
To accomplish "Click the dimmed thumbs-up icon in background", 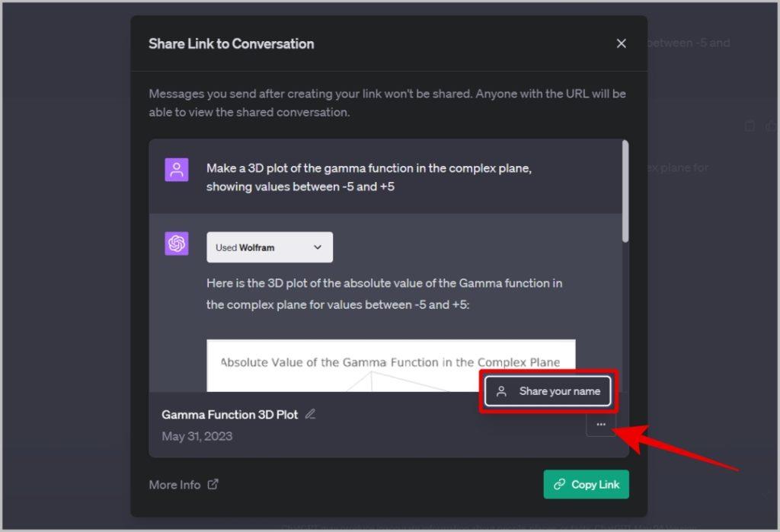I will click(772, 126).
